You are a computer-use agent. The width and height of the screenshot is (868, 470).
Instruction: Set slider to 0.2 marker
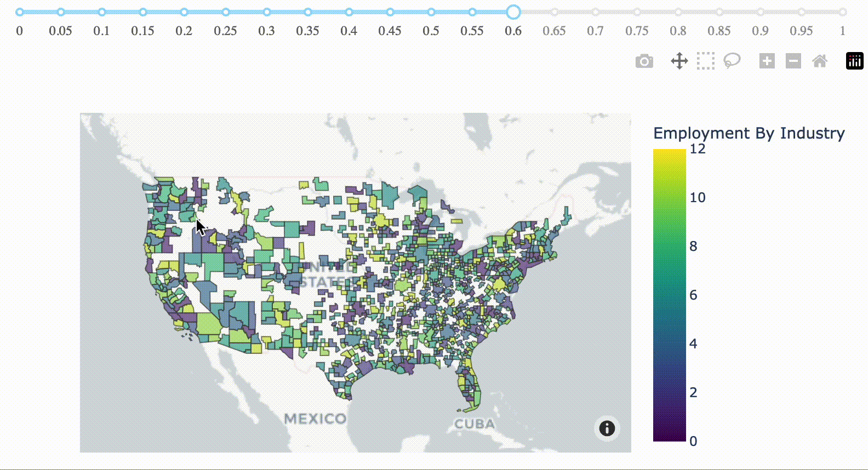pyautogui.click(x=184, y=12)
